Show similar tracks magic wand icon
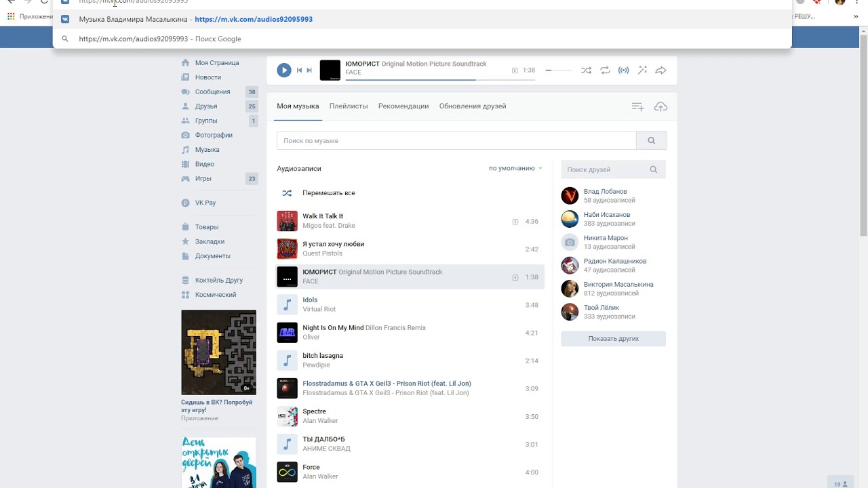 [x=642, y=70]
